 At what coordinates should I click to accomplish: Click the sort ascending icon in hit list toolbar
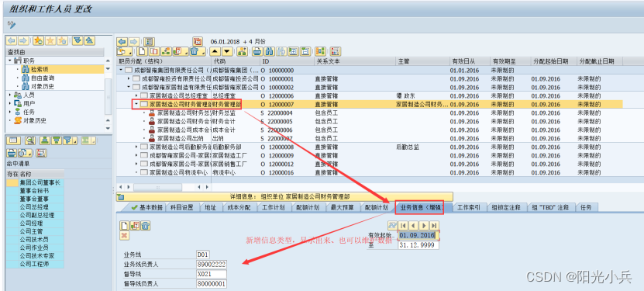point(45,140)
